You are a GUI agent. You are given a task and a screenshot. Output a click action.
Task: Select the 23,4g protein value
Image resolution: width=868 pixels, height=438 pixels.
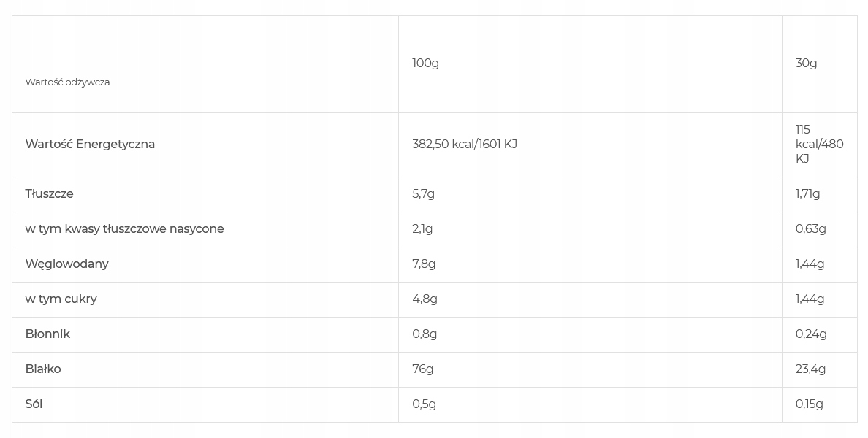pos(810,369)
